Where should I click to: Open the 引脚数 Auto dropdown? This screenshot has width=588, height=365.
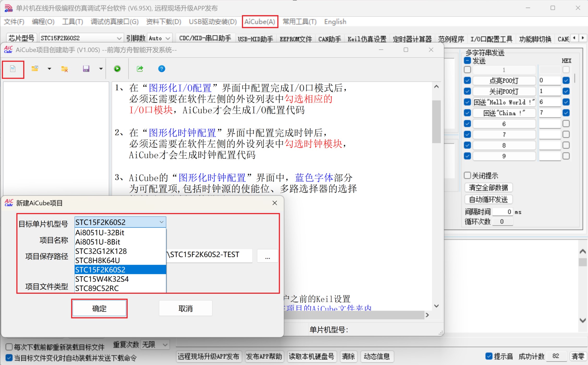[x=160, y=38]
